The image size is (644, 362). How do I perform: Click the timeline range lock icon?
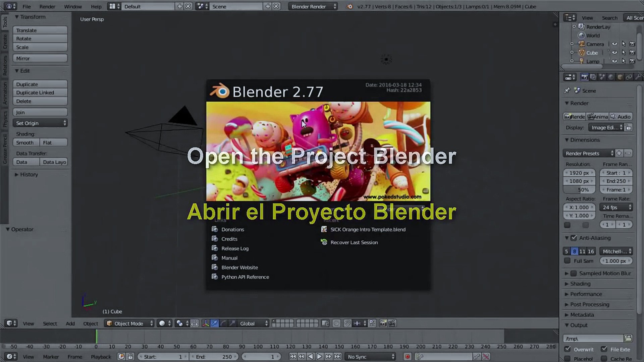coord(130,357)
